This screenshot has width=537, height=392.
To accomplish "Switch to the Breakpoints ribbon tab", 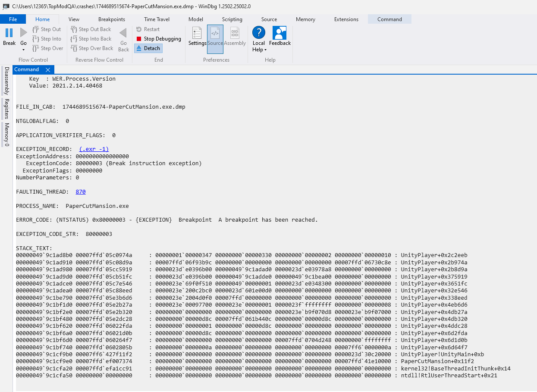I will click(111, 19).
